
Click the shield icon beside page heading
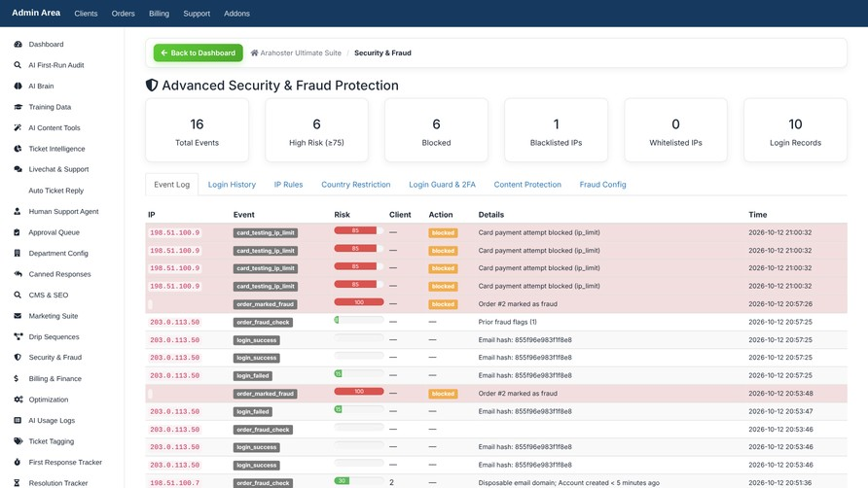pyautogui.click(x=152, y=86)
